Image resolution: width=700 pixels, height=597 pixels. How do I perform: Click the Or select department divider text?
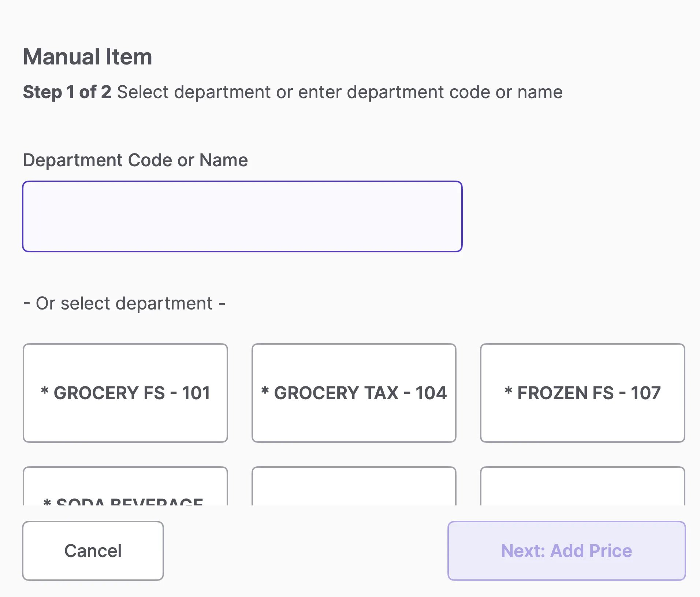(124, 304)
